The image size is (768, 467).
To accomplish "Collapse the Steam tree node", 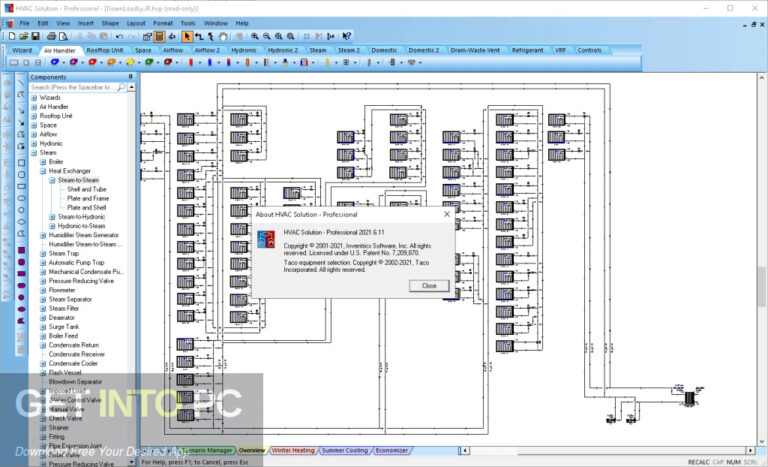I will click(x=34, y=153).
